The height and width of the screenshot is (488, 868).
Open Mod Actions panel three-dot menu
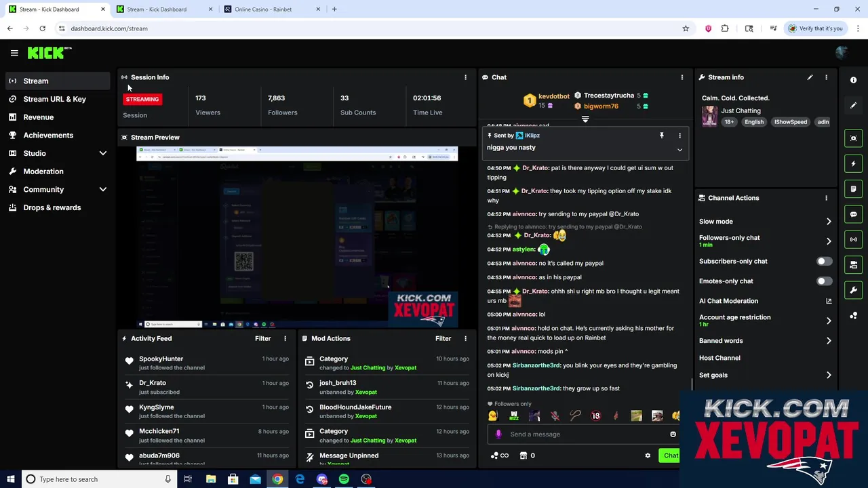click(465, 338)
